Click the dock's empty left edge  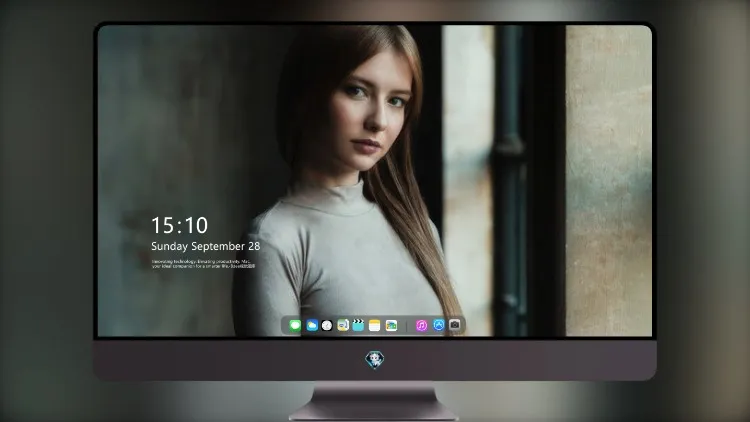pos(285,325)
